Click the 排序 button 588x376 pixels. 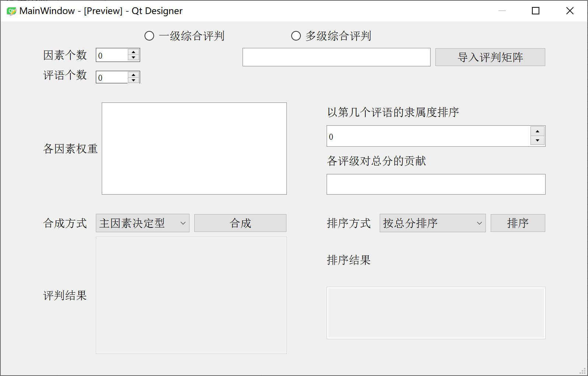tap(518, 223)
